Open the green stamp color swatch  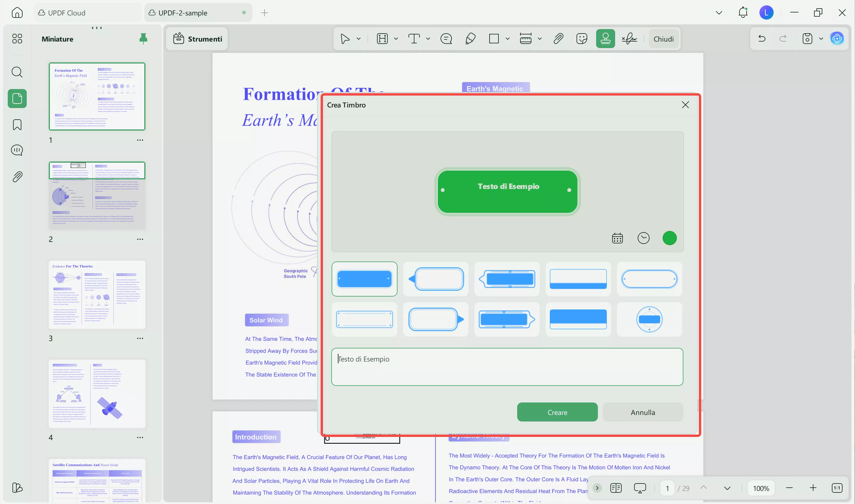[669, 238]
